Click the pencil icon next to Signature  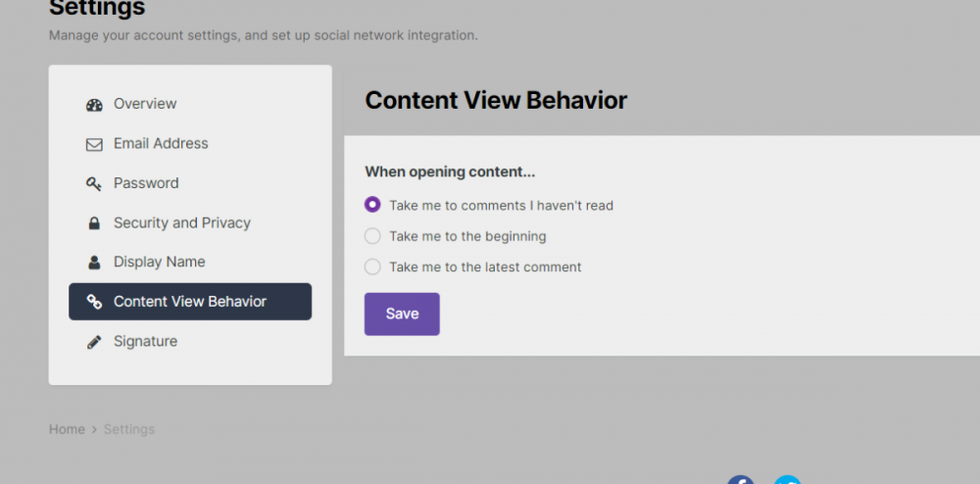(94, 342)
